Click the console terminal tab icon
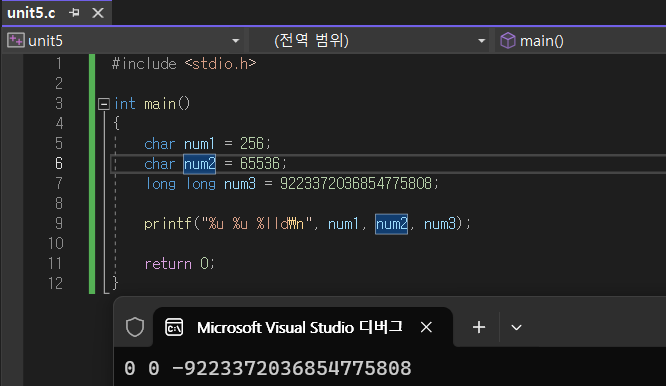The image size is (666, 386). click(174, 327)
